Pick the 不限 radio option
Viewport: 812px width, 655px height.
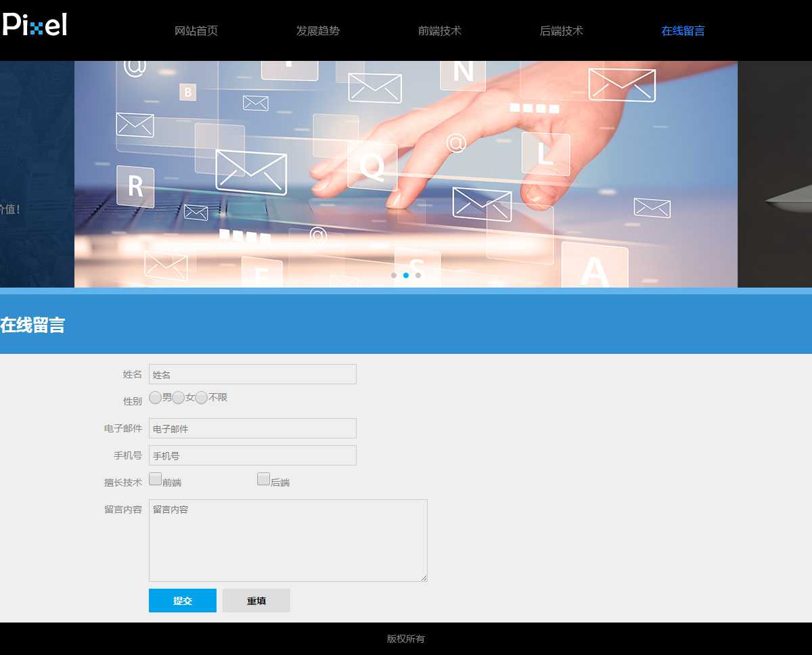(202, 398)
